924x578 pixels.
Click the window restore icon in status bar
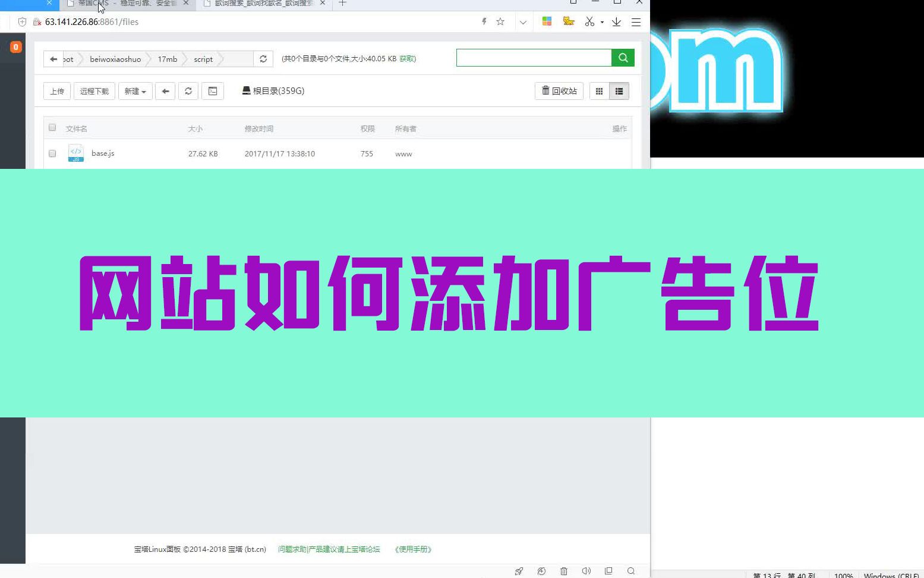(608, 571)
